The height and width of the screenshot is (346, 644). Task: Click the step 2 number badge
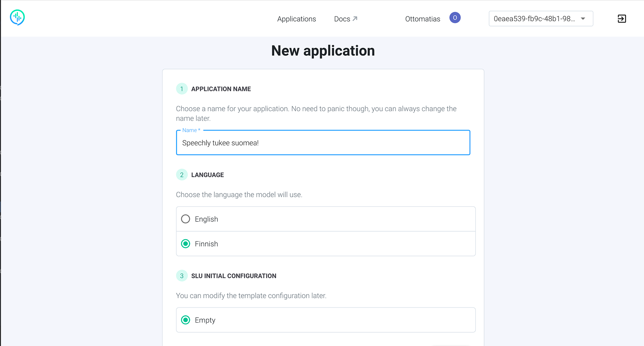point(182,175)
